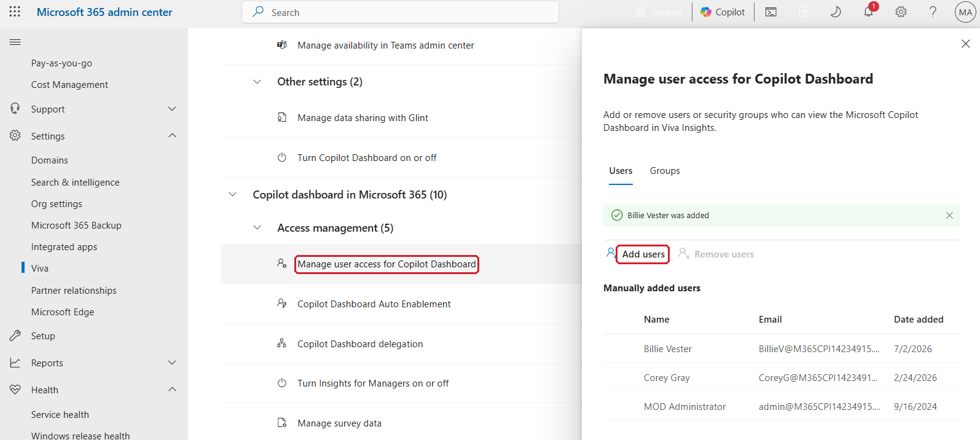Open Copilot Dashboard Auto Enablement

click(x=374, y=304)
